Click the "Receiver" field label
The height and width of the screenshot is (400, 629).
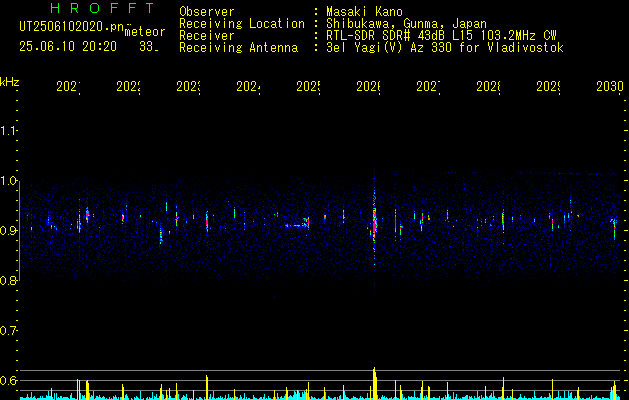[207, 36]
